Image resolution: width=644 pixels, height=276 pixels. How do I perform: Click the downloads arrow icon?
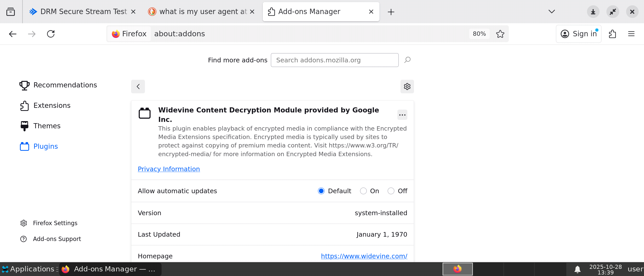593,12
